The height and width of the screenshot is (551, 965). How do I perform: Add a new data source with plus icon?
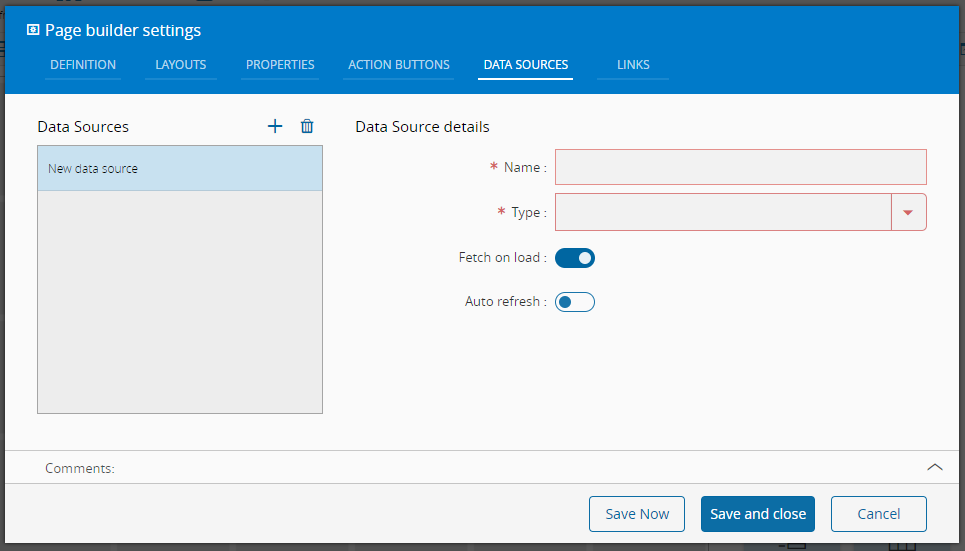point(275,126)
